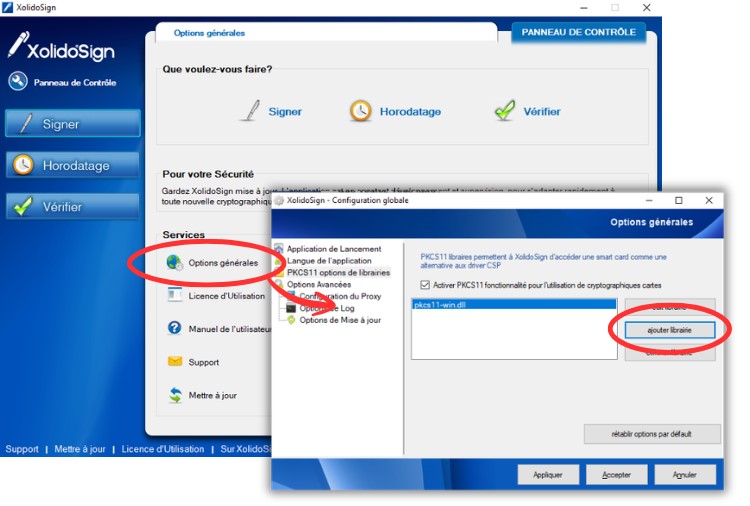The width and height of the screenshot is (750, 506).
Task: Click the Signer pen icon in main panel
Action: point(251,110)
